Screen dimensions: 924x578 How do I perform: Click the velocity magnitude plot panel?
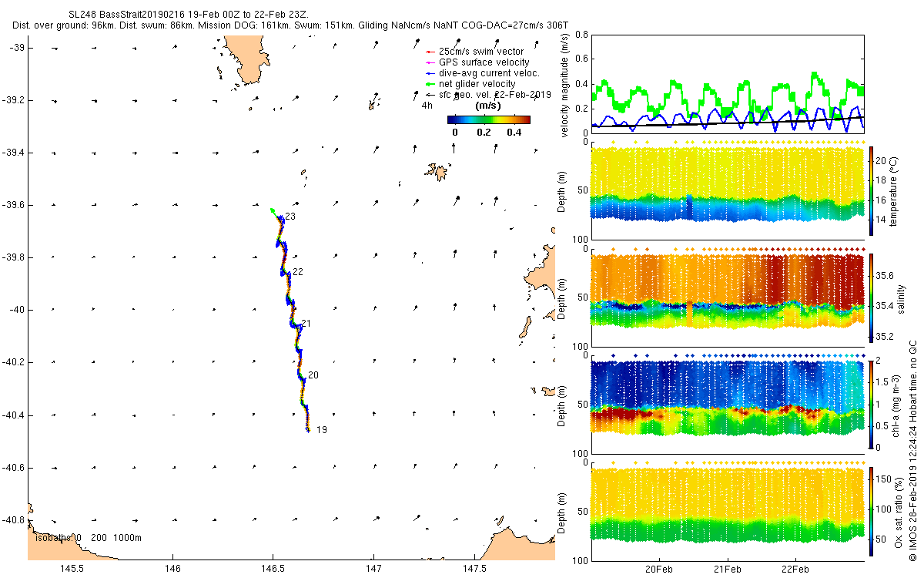(728, 83)
